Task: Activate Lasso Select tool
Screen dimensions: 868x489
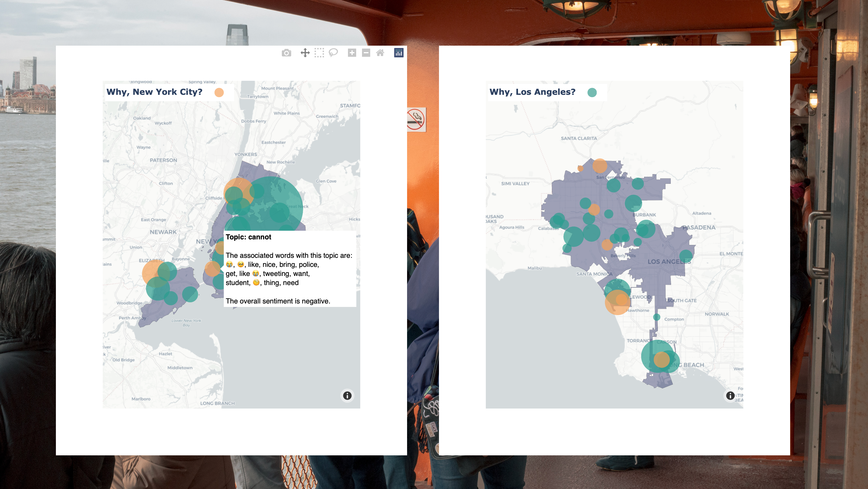Action: 333,53
